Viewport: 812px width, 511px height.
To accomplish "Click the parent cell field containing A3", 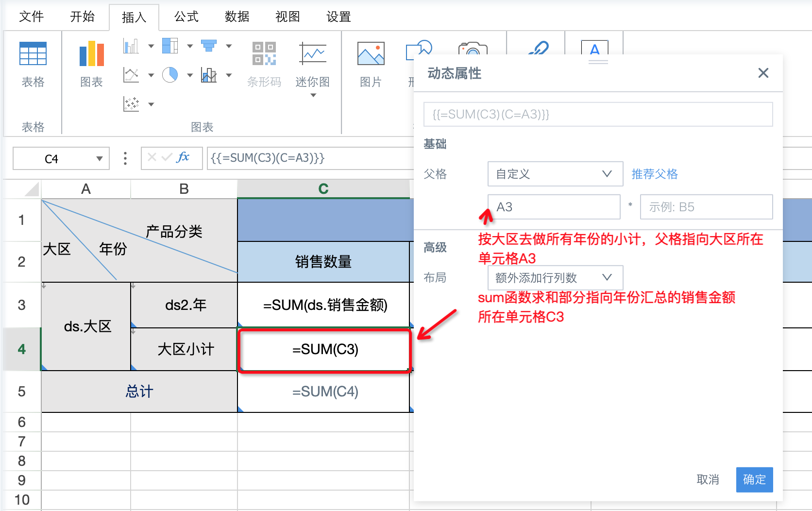I will [554, 207].
